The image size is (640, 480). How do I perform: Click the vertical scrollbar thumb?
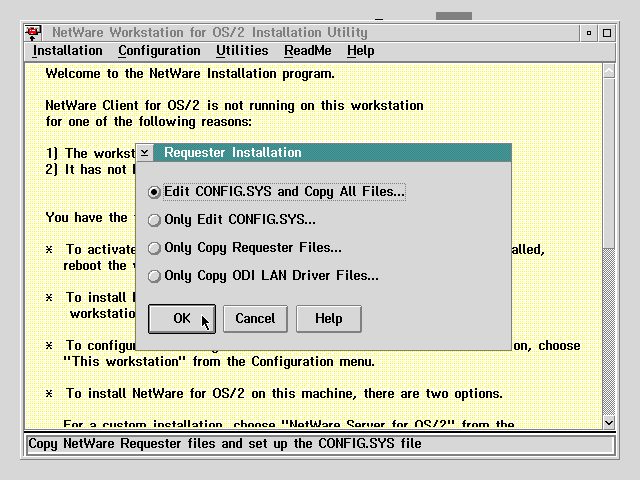pos(609,163)
